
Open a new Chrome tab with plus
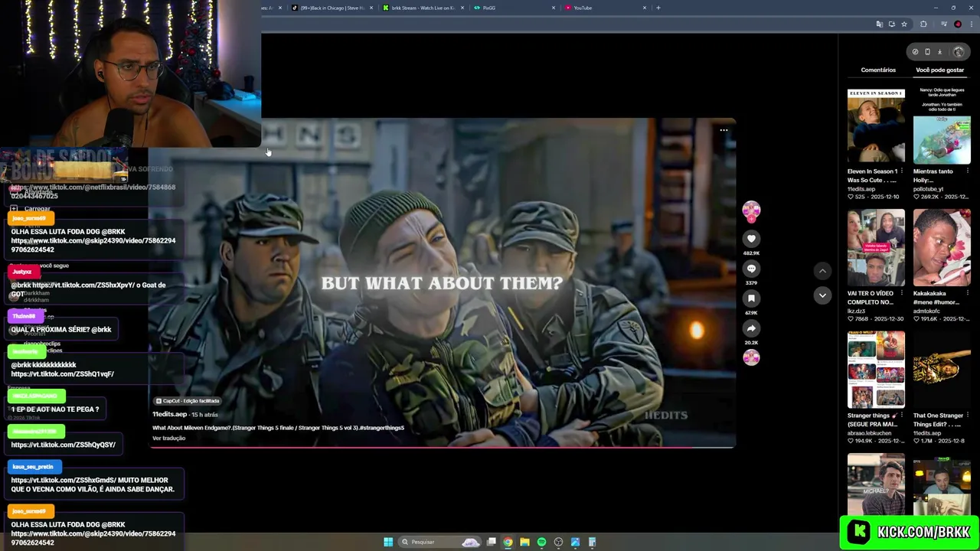pyautogui.click(x=658, y=8)
